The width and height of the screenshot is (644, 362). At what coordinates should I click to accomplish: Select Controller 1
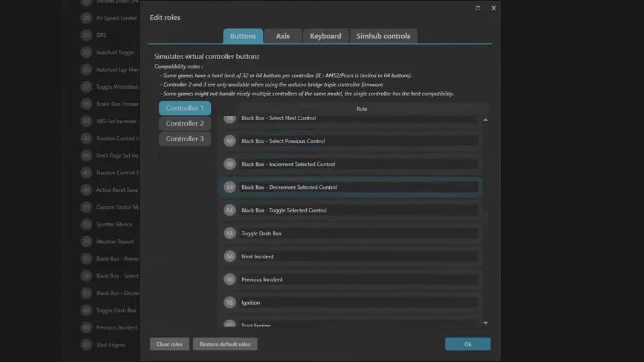point(185,108)
